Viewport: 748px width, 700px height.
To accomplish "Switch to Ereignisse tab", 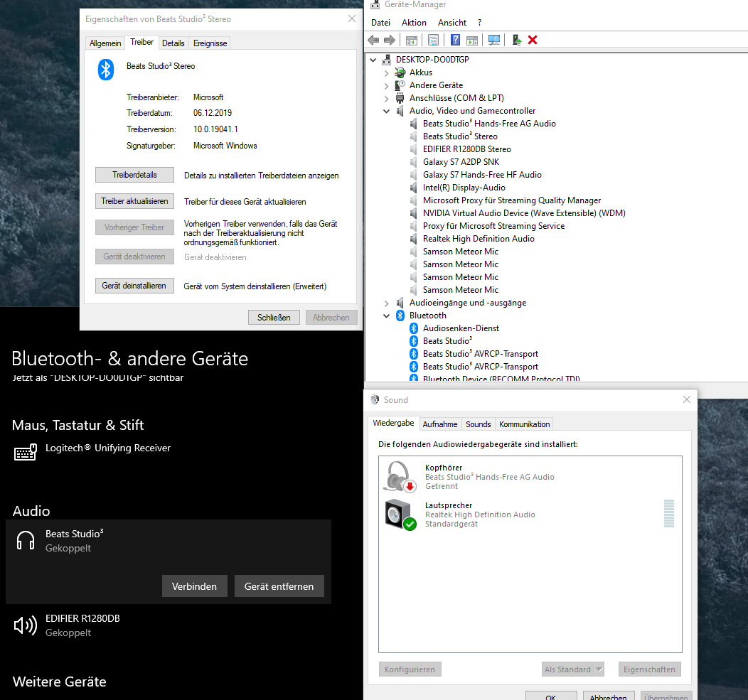I will 210,43.
